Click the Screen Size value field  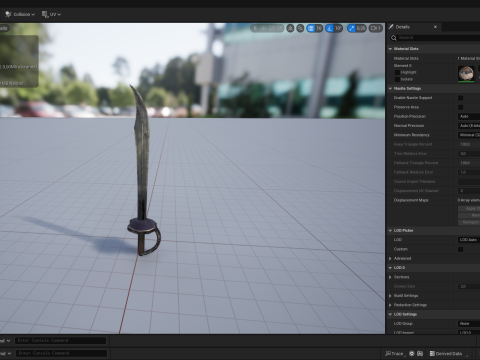coord(469,287)
